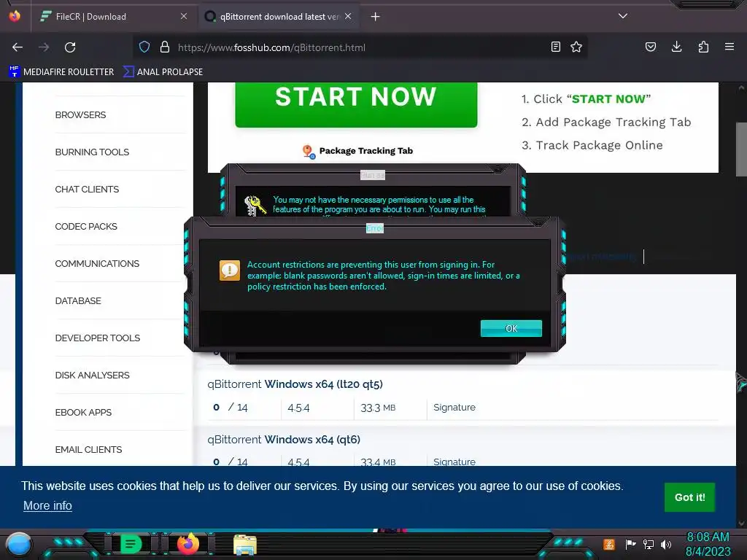
Task: Open Signature for lt20 qt5 build
Action: 454,407
